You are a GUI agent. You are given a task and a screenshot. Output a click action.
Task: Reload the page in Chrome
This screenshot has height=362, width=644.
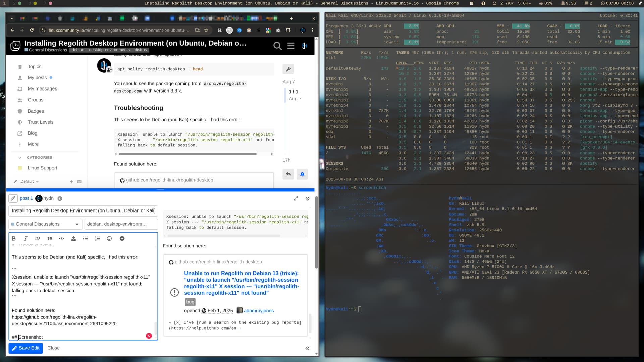(32, 30)
